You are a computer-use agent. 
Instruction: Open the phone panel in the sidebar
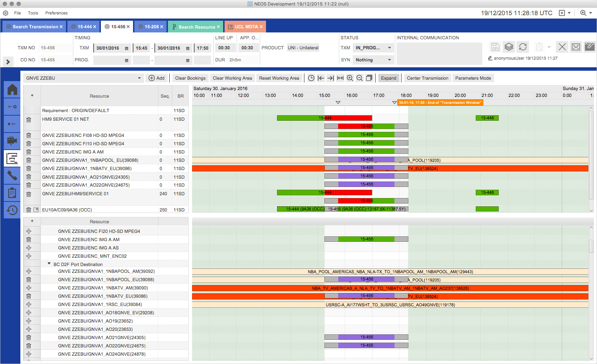[x=12, y=176]
